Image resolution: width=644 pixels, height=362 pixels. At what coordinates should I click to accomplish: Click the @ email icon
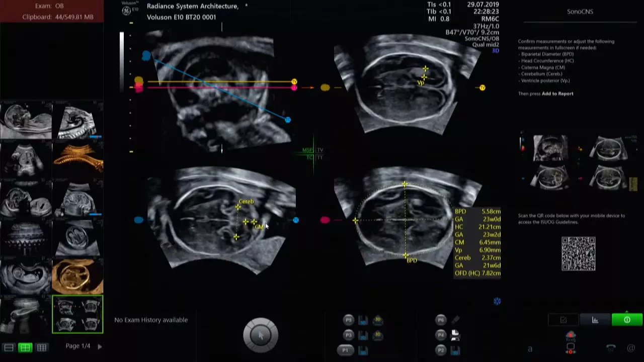coord(631,348)
